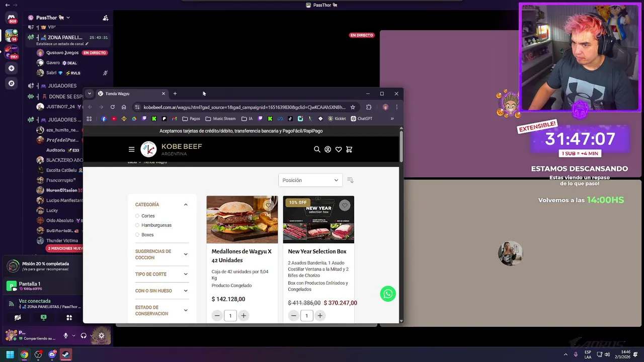Open microphone input options arrow in Discord

[74, 335]
